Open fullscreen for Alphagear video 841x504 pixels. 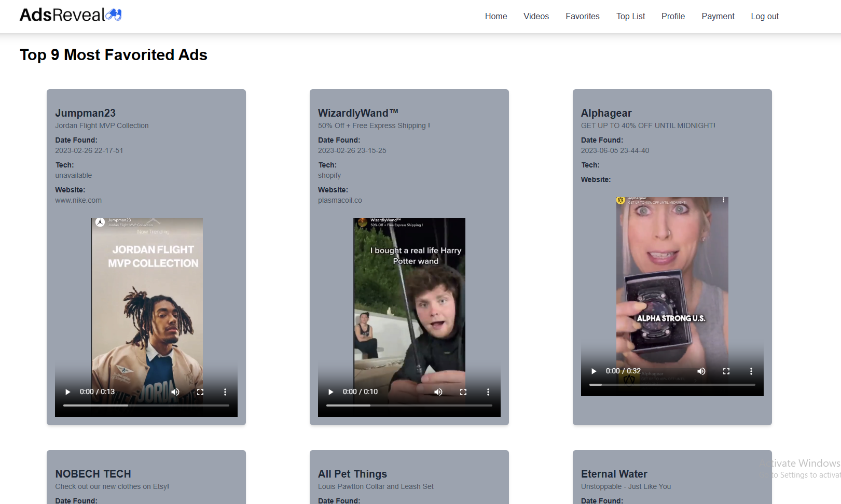[726, 371]
